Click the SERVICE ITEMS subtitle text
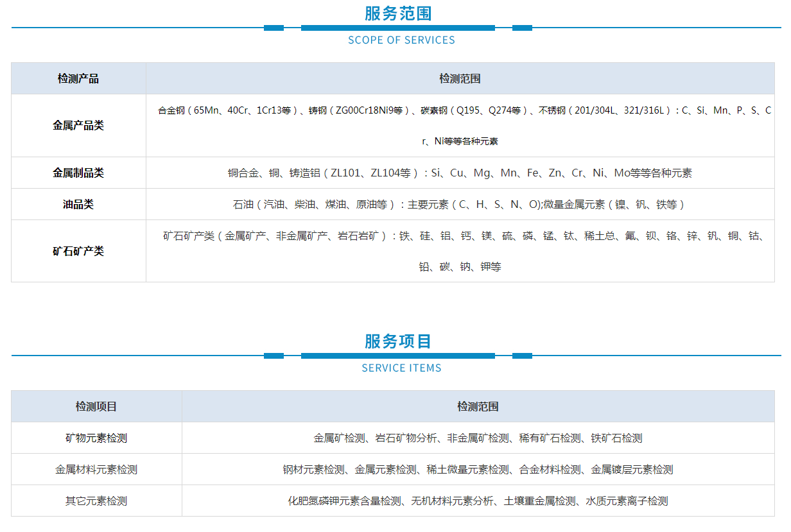This screenshot has height=532, width=791. 401,368
